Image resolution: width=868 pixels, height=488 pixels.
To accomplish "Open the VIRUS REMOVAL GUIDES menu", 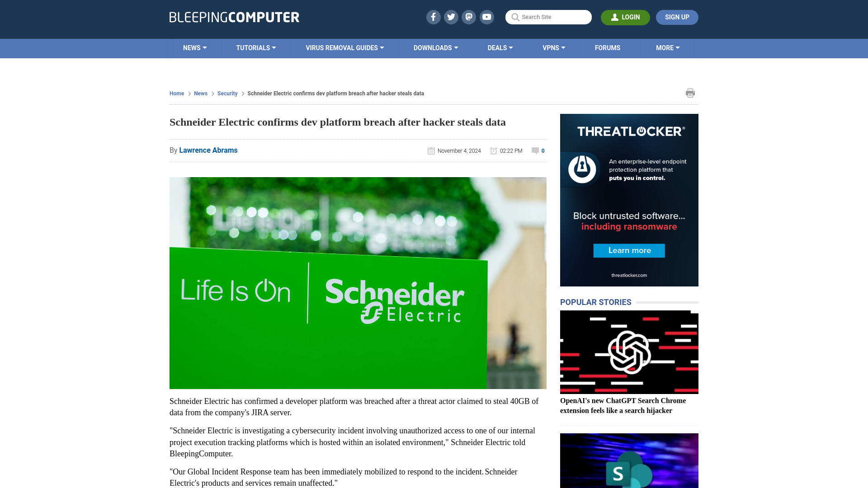I will (x=344, y=48).
